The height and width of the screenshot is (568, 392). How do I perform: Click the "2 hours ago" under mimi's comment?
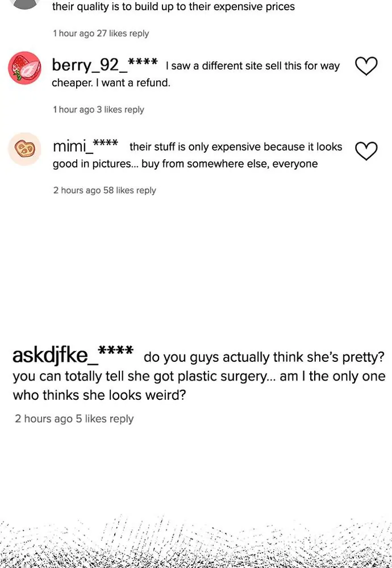(x=77, y=190)
